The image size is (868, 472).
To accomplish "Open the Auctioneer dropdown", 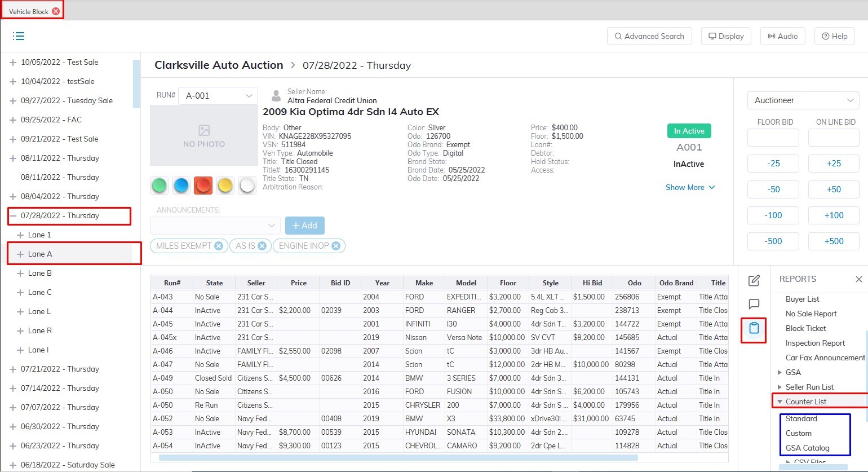I will (803, 100).
